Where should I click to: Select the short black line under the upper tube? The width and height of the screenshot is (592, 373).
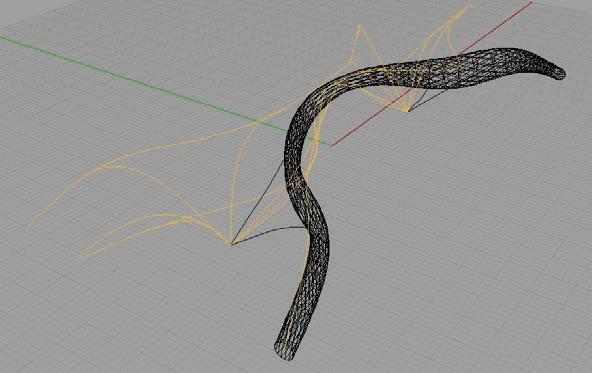click(x=427, y=100)
